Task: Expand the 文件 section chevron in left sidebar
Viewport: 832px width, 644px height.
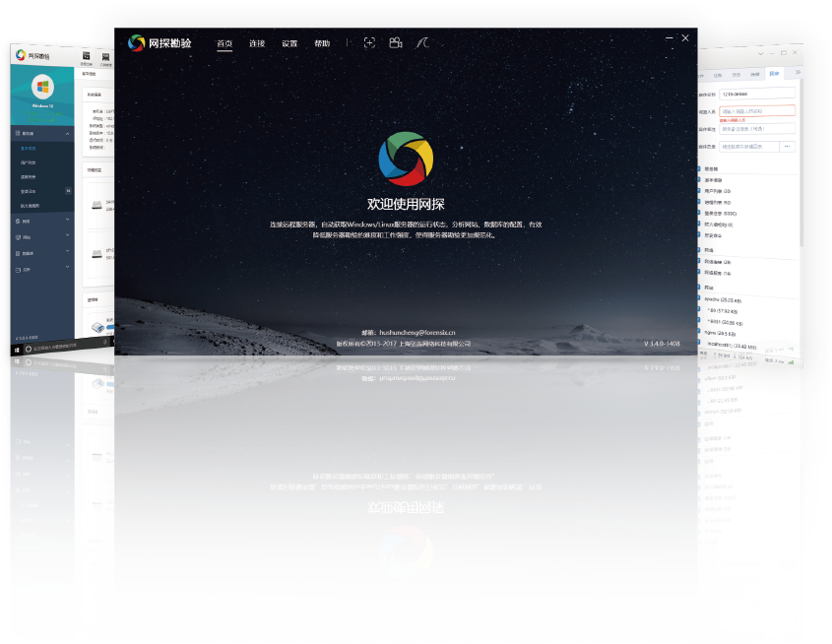Action: [67, 267]
